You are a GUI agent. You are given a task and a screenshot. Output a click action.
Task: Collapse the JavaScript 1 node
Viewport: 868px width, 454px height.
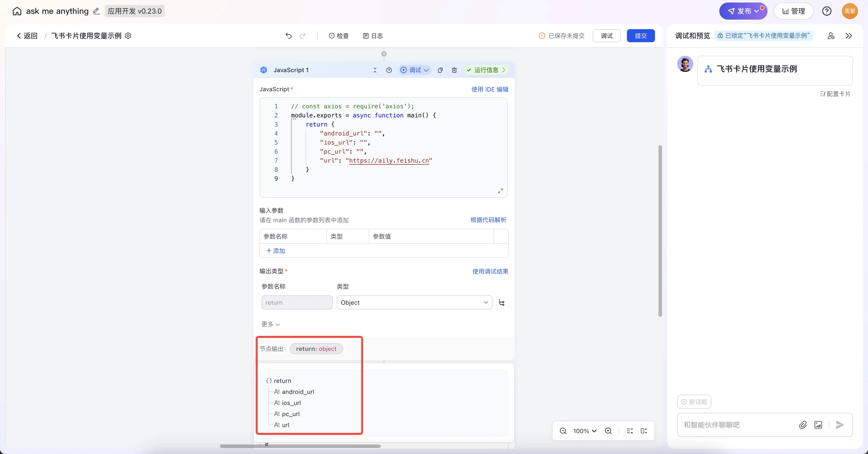tap(375, 70)
